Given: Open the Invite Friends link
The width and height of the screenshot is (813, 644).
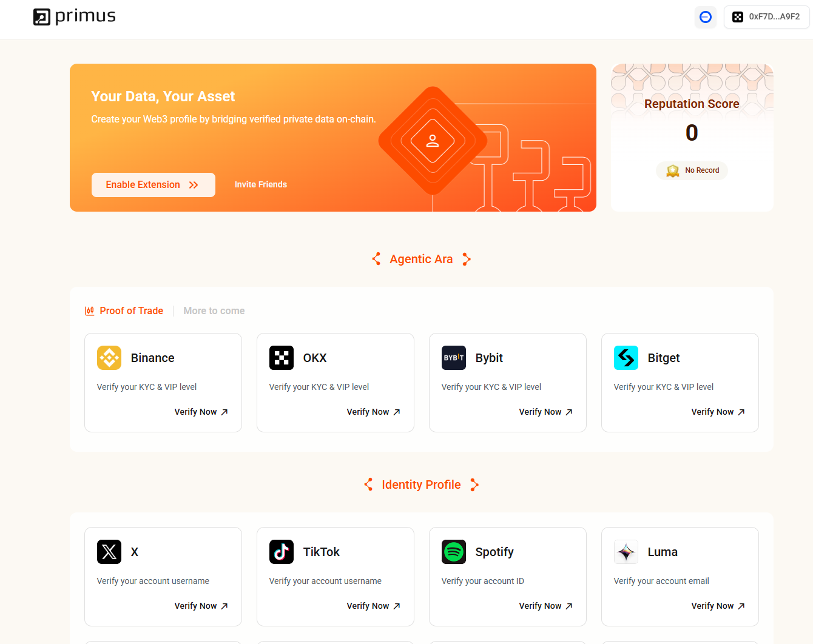Looking at the screenshot, I should 261,184.
